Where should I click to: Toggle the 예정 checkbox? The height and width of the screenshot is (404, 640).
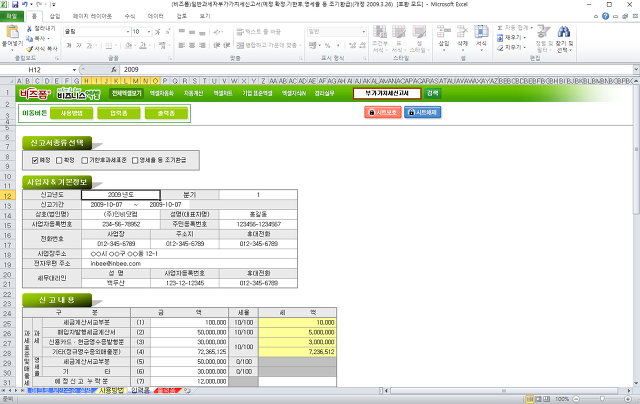[x=35, y=160]
